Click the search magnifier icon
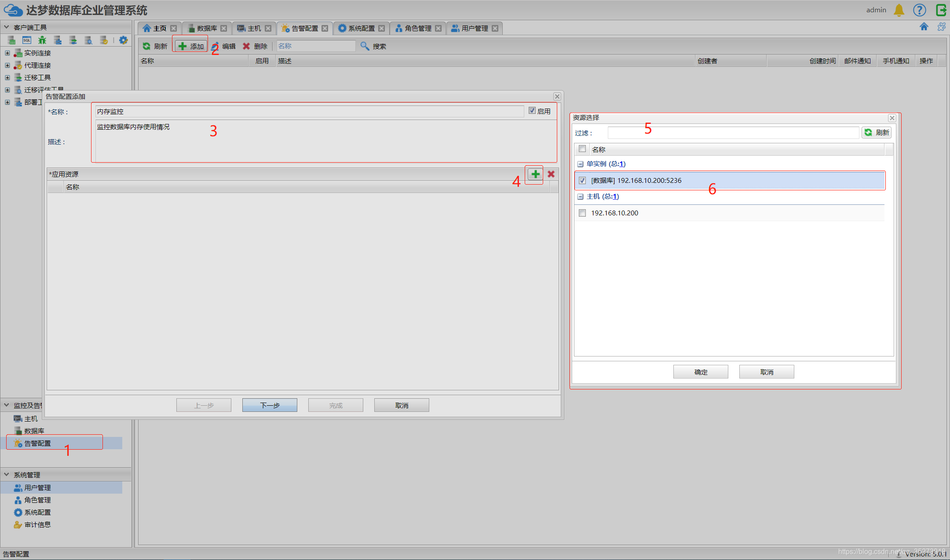950x560 pixels. [365, 46]
